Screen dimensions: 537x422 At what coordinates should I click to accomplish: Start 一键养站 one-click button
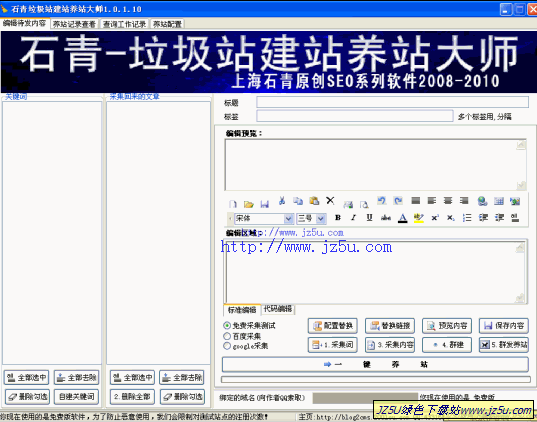(375, 364)
